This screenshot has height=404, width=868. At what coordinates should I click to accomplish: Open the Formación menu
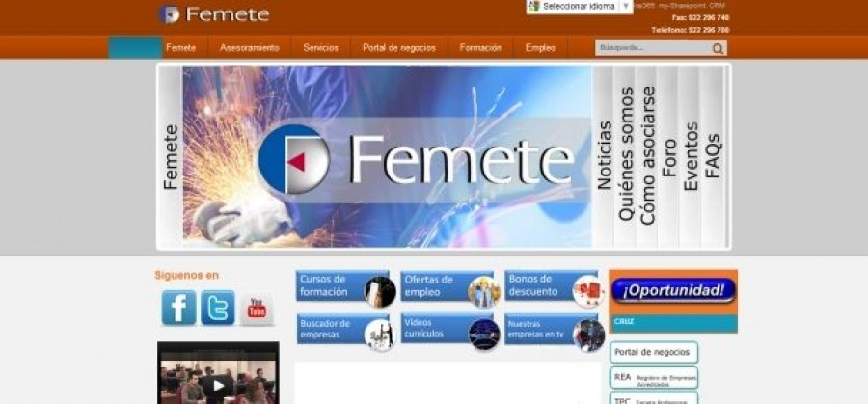[480, 47]
